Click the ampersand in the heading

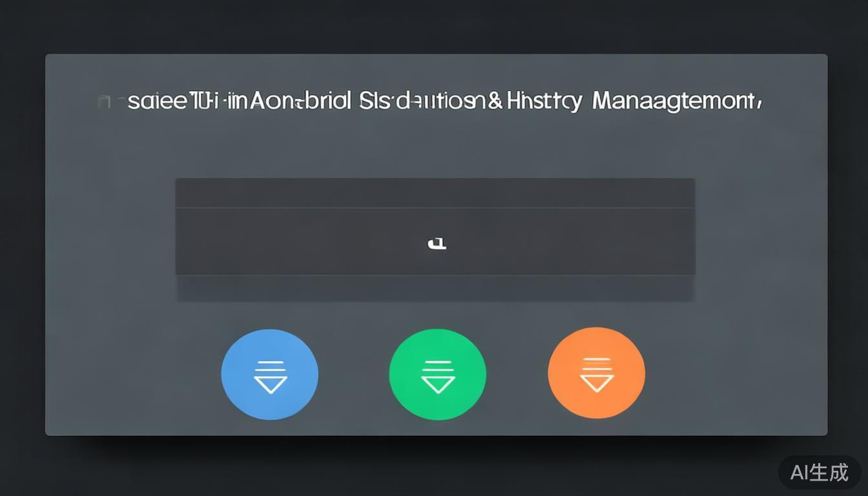495,102
